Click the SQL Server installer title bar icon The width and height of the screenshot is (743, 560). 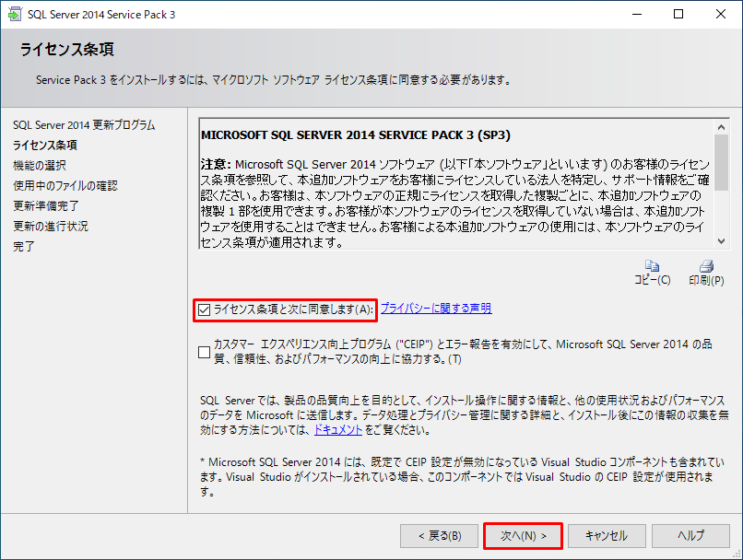[15, 14]
